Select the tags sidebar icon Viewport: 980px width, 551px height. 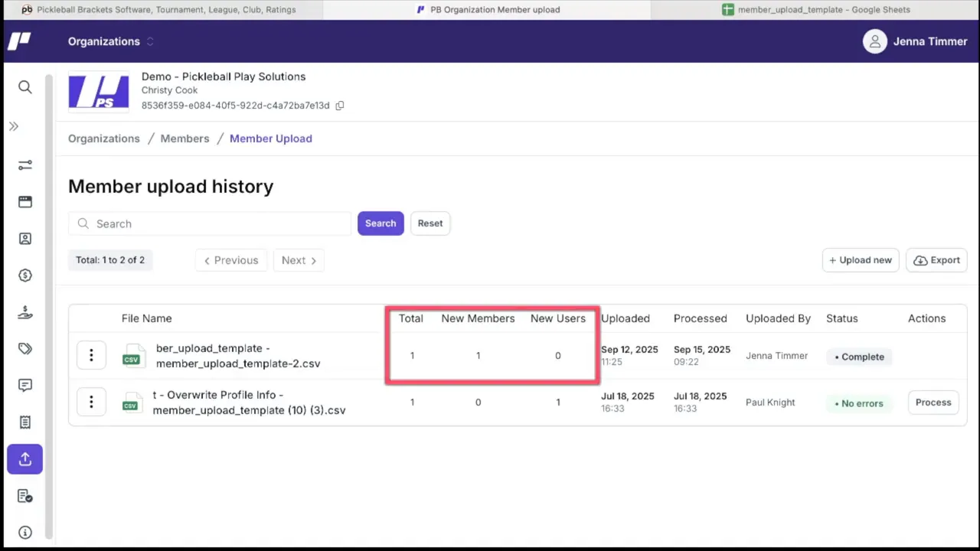coord(24,348)
